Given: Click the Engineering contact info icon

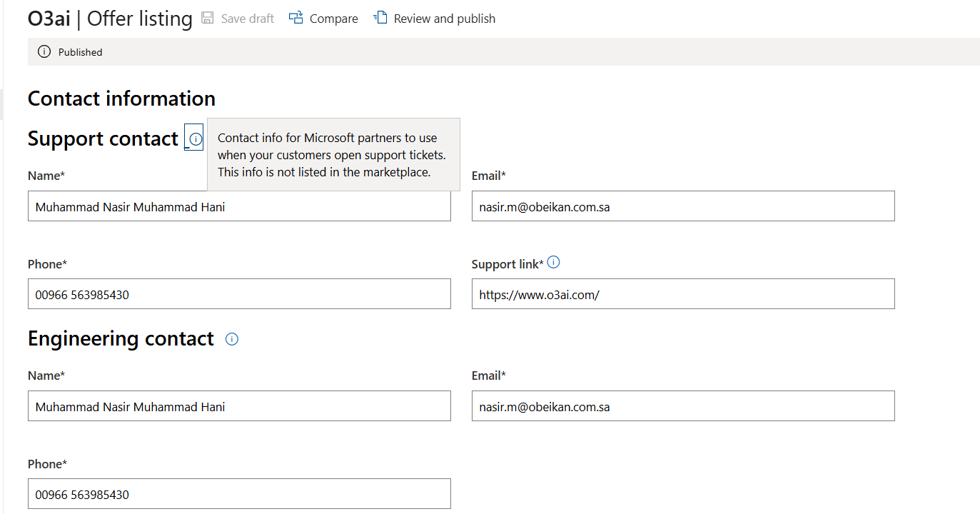Looking at the screenshot, I should pyautogui.click(x=232, y=339).
